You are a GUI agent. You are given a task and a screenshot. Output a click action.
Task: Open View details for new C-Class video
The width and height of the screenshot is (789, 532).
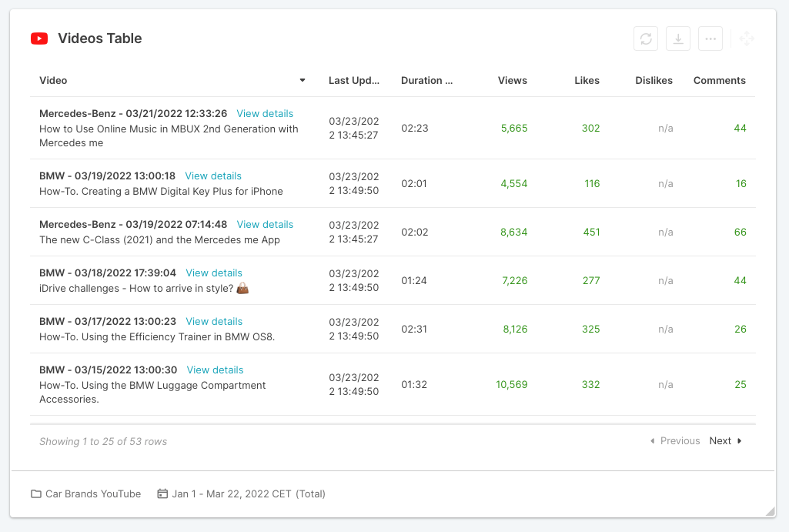tap(265, 225)
